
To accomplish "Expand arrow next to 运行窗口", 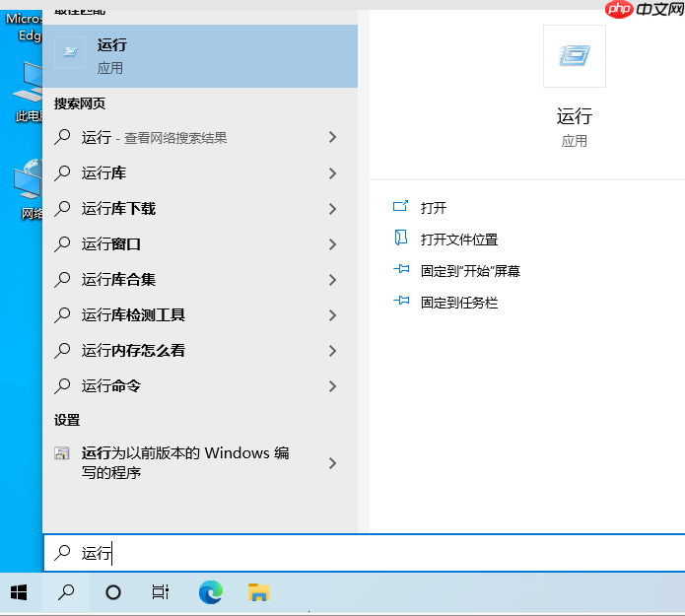I will pyautogui.click(x=333, y=243).
